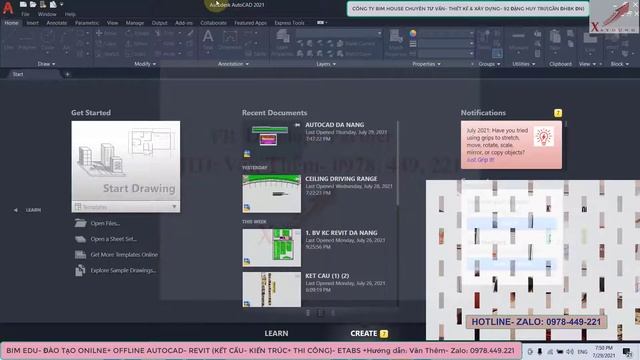Switch to the Express Tools ribbon tab
Image resolution: width=640 pixels, height=360 pixels.
[x=289, y=23]
